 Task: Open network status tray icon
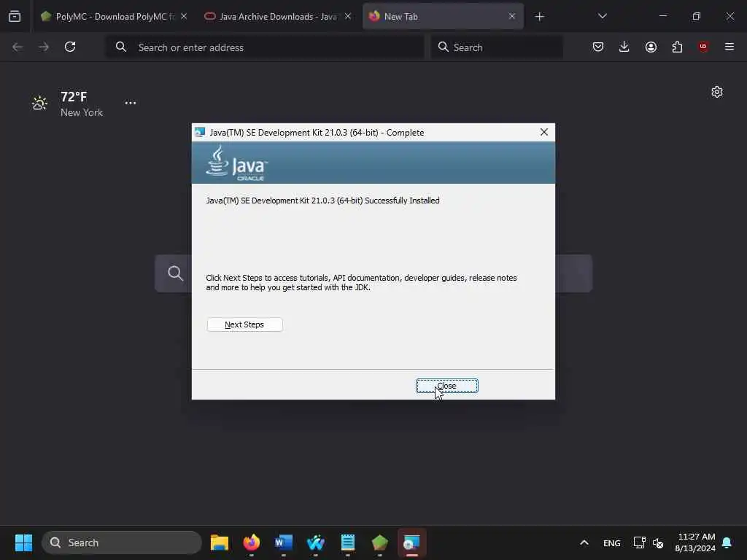(x=639, y=542)
